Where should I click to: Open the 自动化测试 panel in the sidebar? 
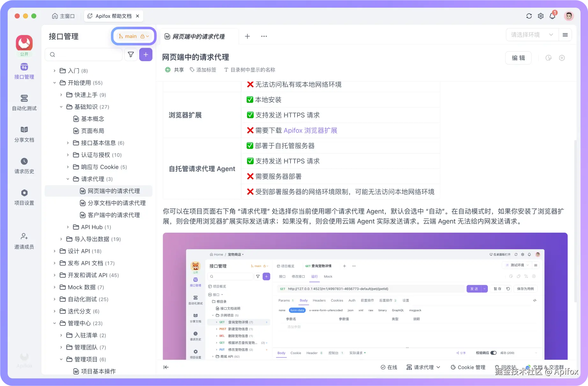pos(24,103)
